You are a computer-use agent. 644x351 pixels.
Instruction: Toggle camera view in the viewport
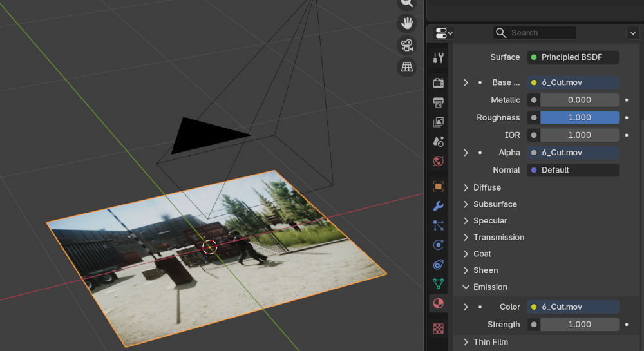point(406,45)
